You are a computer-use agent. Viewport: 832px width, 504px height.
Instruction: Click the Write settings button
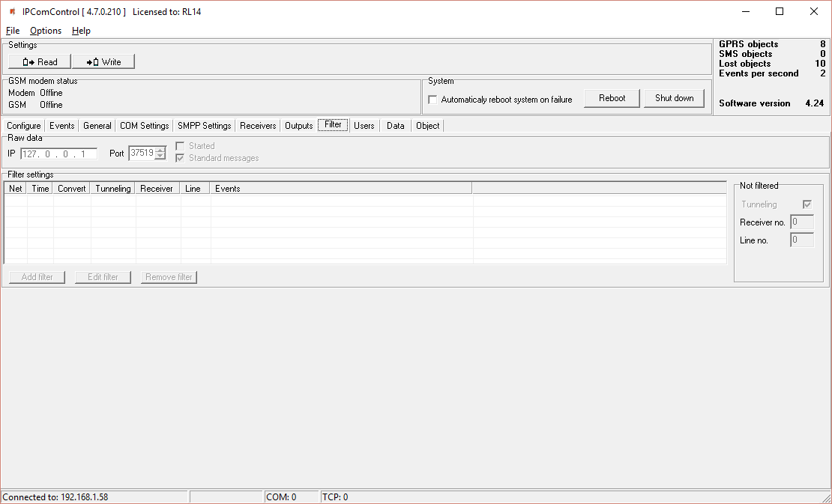(103, 62)
